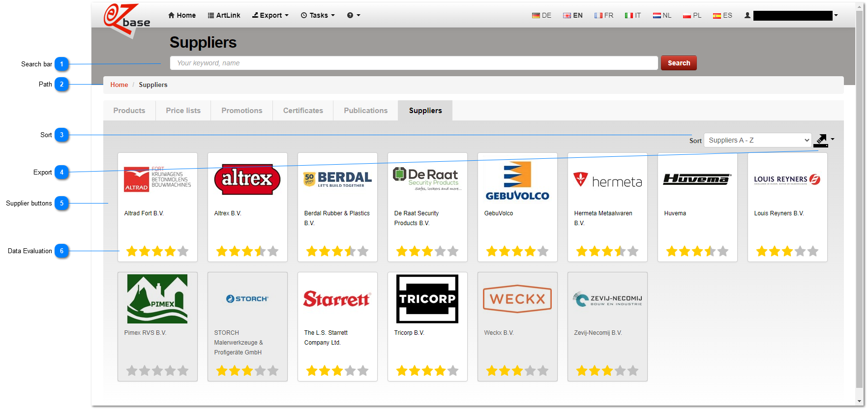Viewport: 868px width, 410px height.
Task: Click the grey star rating of Pimex RVS
Action: click(157, 371)
